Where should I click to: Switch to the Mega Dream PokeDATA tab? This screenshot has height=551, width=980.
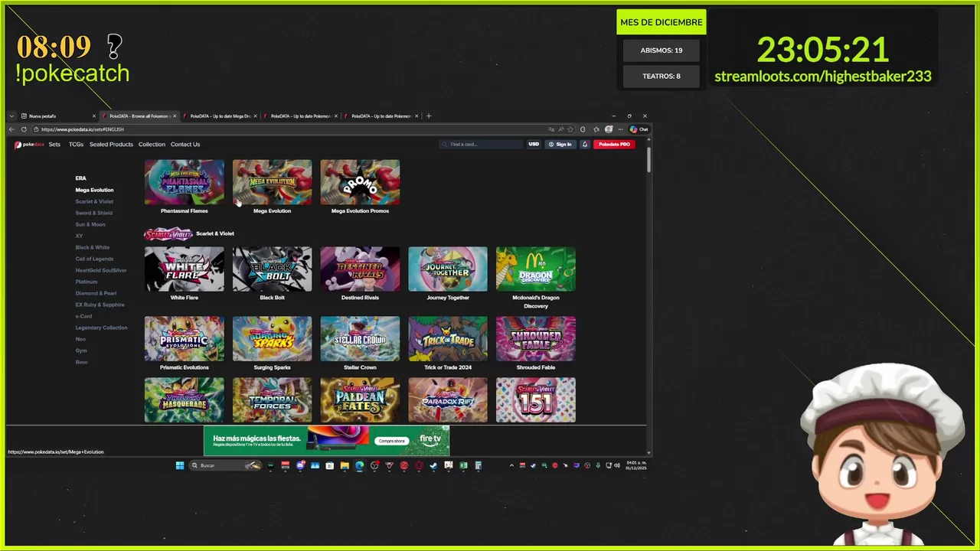tap(220, 116)
